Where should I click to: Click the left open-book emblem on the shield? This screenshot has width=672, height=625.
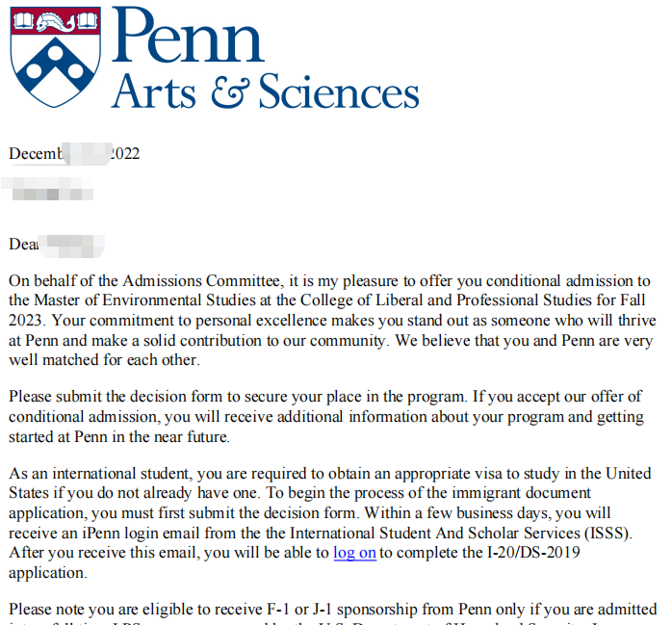[24, 20]
